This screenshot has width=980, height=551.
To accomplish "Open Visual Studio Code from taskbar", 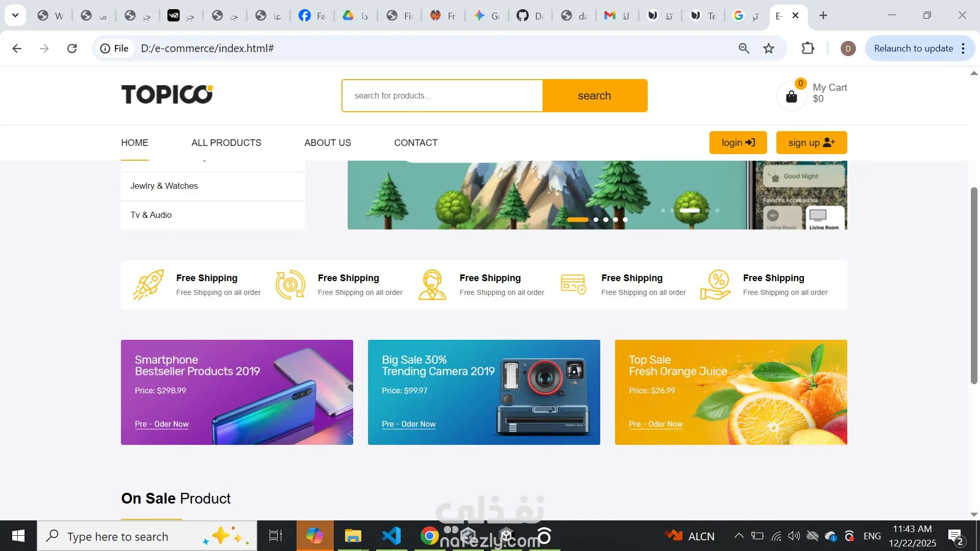I will [x=391, y=536].
